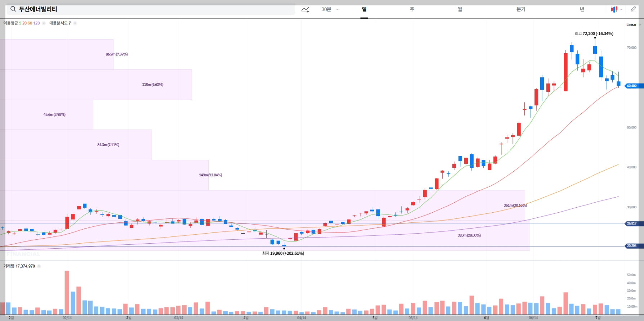This screenshot has height=321, width=644.
Task: Click the 04/14 date axis label
Action: tap(301, 318)
